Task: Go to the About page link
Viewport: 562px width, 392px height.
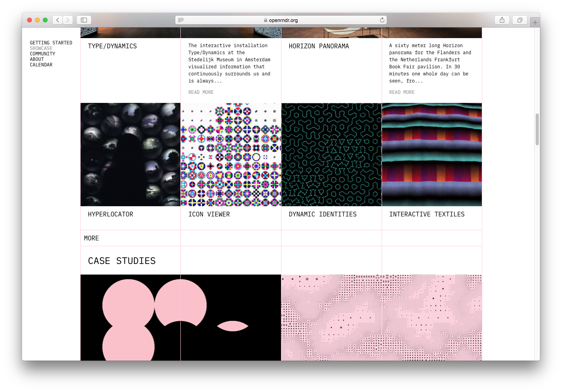Action: point(37,59)
